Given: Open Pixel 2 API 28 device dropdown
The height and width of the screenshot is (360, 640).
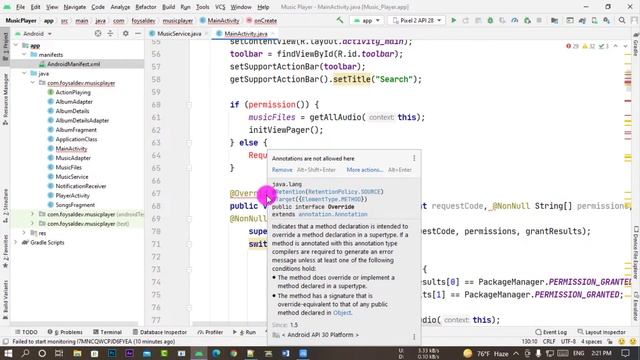Looking at the screenshot, I should [x=417, y=20].
